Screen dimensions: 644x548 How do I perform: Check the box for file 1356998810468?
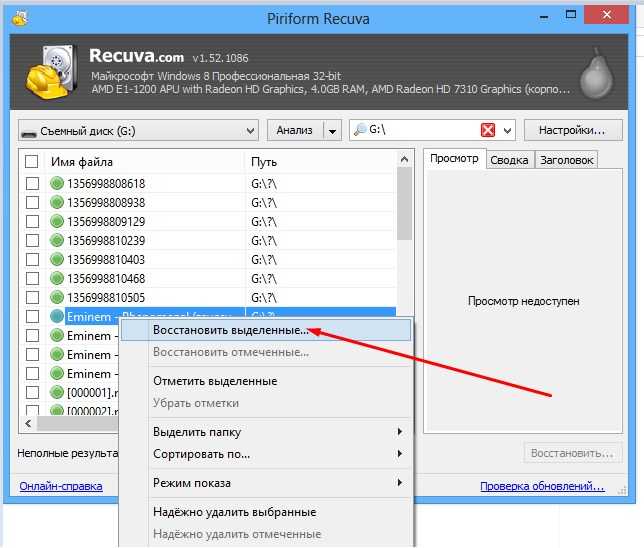(x=32, y=279)
